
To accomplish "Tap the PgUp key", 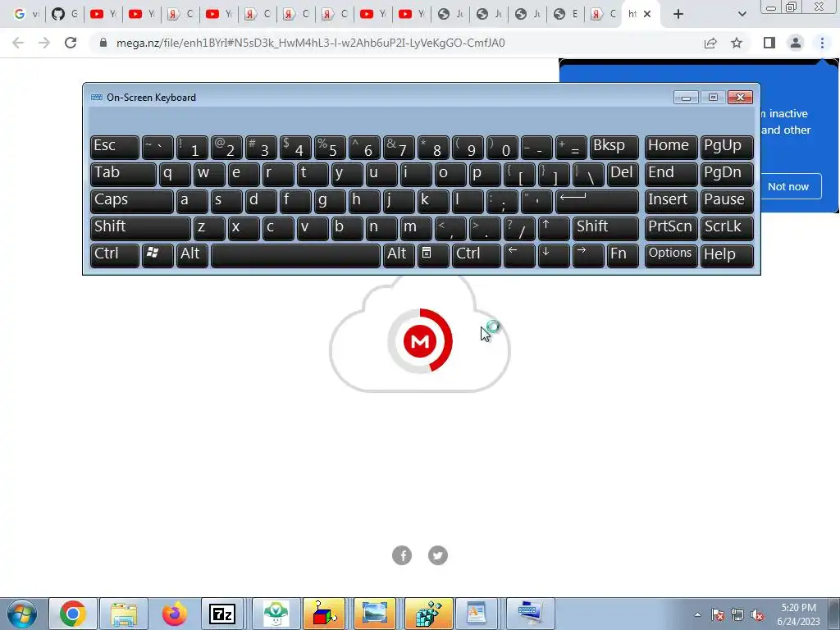I will click(x=727, y=148).
